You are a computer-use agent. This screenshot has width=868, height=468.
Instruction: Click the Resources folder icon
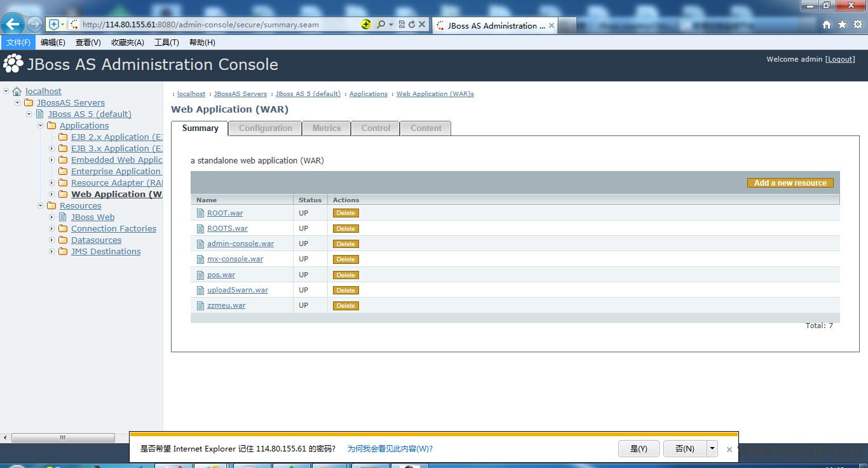(51, 206)
